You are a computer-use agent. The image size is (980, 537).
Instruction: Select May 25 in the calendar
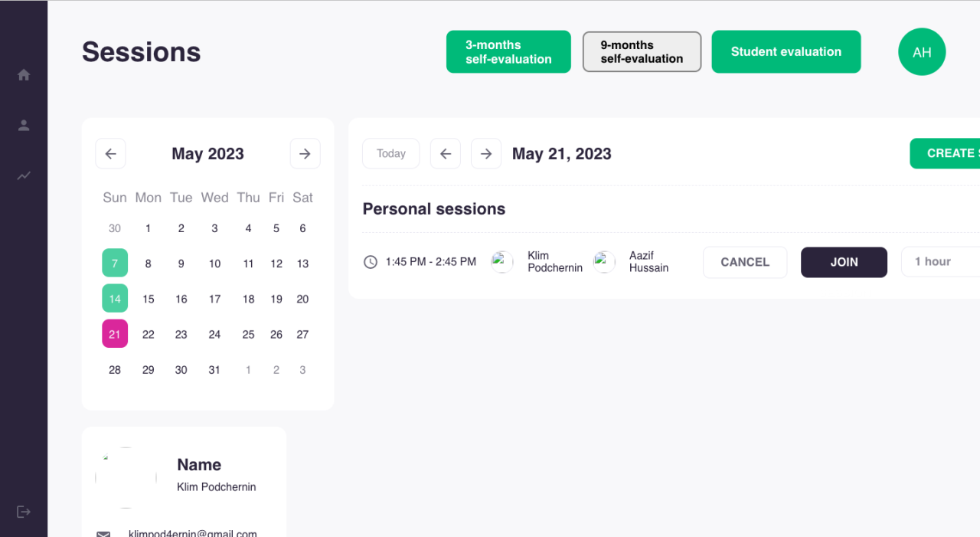pos(248,335)
